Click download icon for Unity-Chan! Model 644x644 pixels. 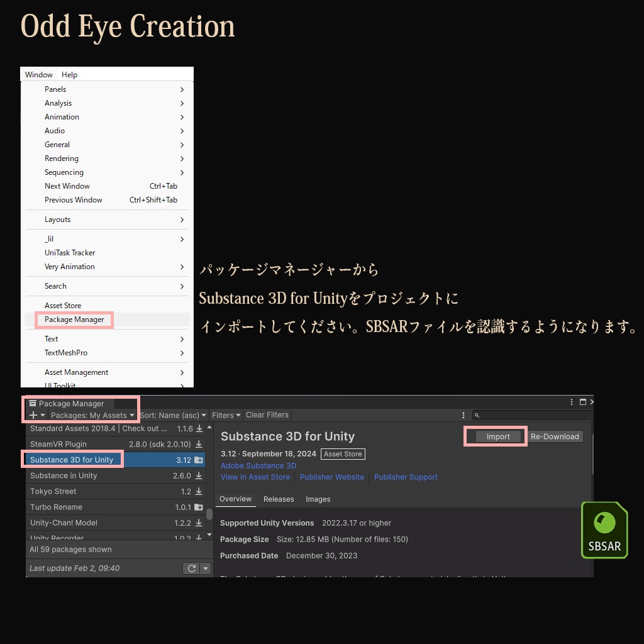click(199, 523)
